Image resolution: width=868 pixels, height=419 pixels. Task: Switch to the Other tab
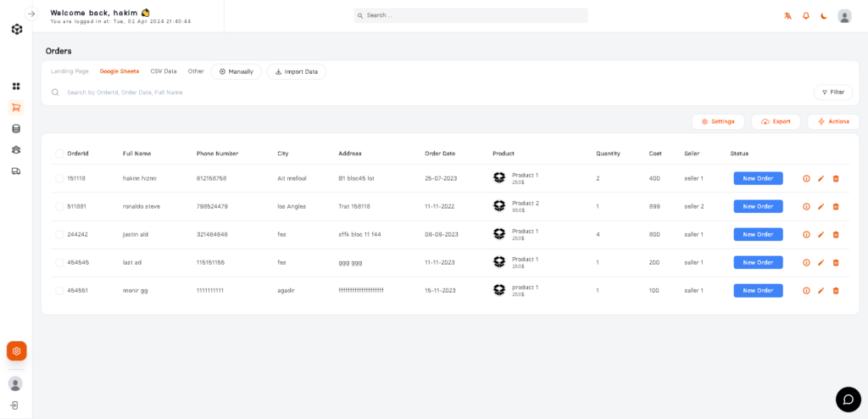(x=196, y=71)
